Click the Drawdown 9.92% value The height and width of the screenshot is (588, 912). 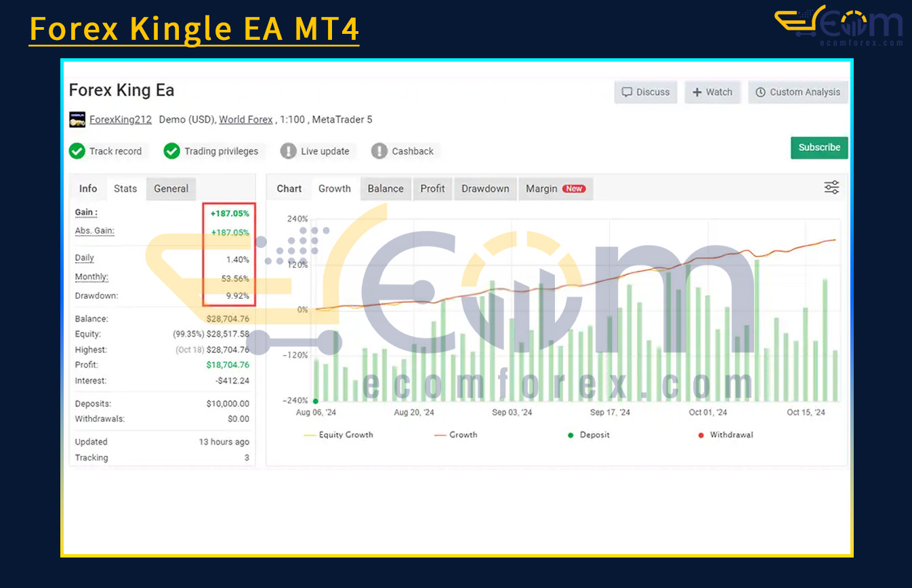tap(238, 296)
